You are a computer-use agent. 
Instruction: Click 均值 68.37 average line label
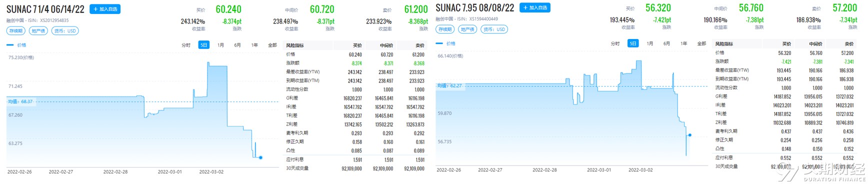coord(20,101)
